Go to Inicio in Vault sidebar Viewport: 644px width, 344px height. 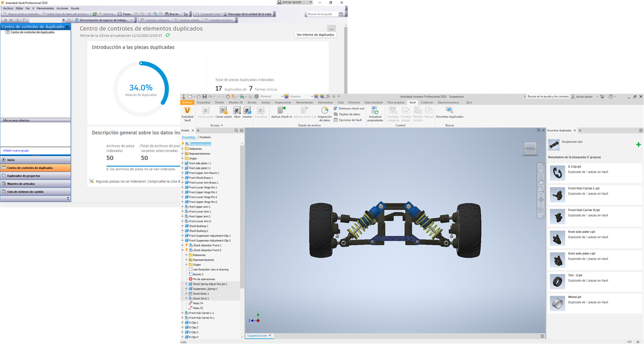coord(35,160)
